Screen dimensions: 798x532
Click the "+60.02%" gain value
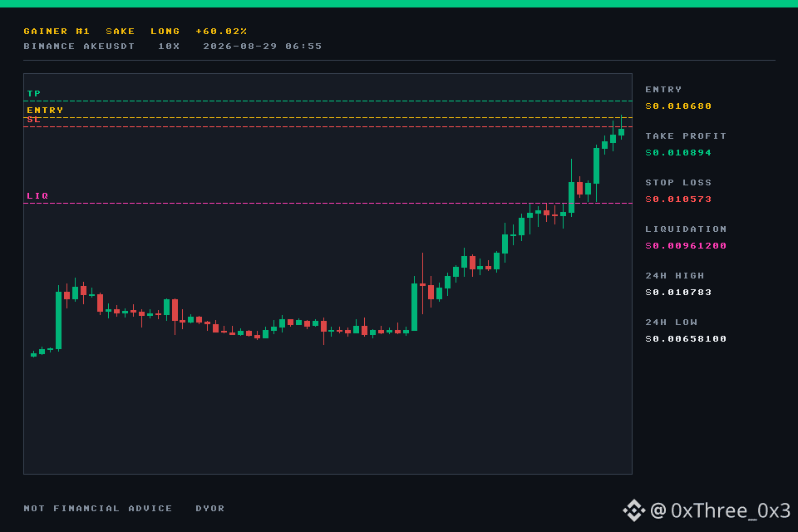(x=221, y=31)
